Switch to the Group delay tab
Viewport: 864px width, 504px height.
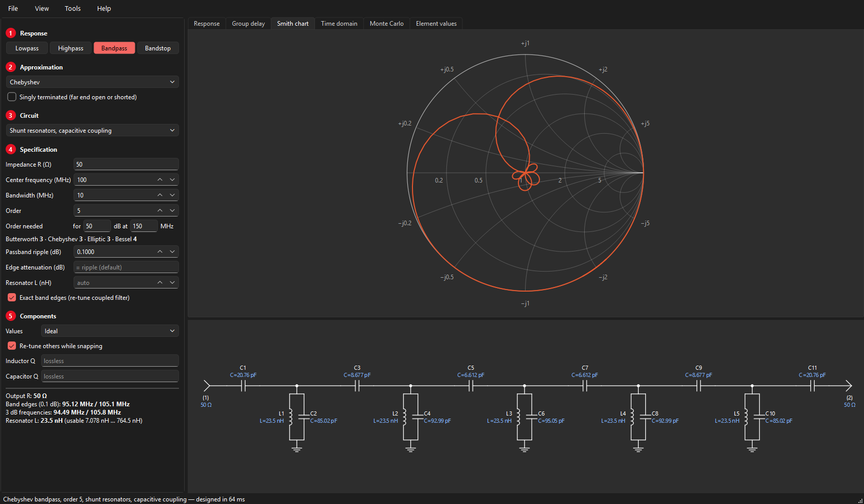[x=248, y=23]
